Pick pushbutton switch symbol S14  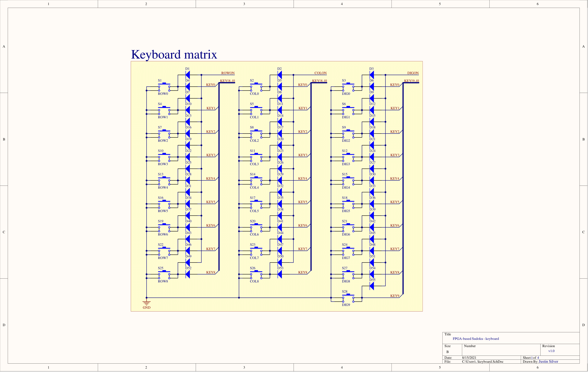pos(256,181)
